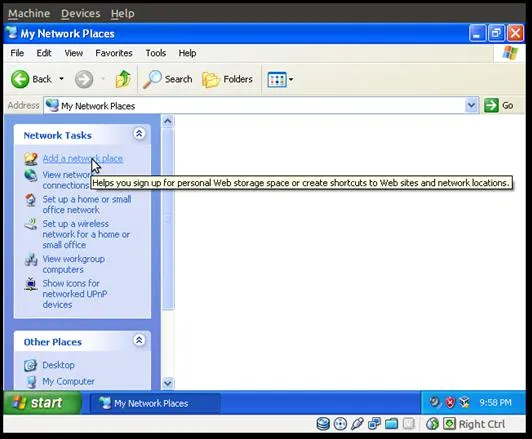Click the green Go button
This screenshot has width=532, height=439.
click(x=498, y=106)
